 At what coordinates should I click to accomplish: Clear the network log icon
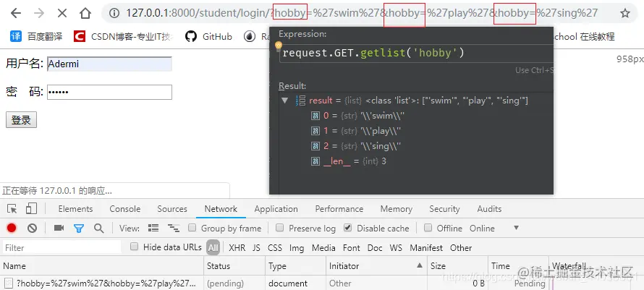pyautogui.click(x=32, y=228)
